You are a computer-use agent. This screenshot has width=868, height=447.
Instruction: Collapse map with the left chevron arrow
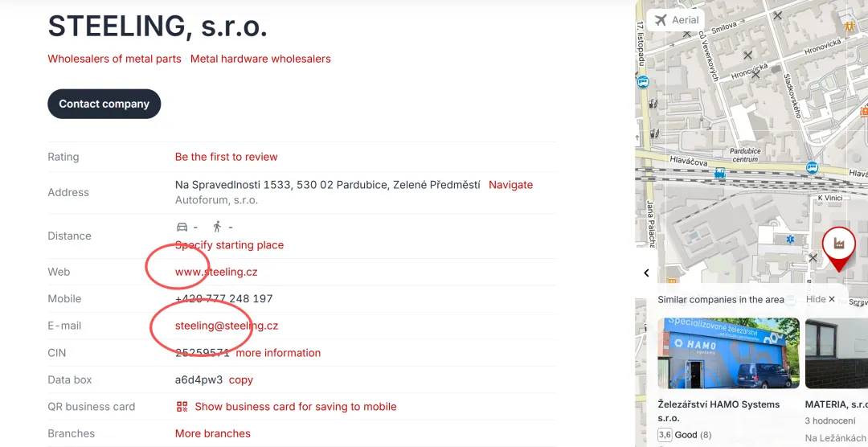click(646, 273)
